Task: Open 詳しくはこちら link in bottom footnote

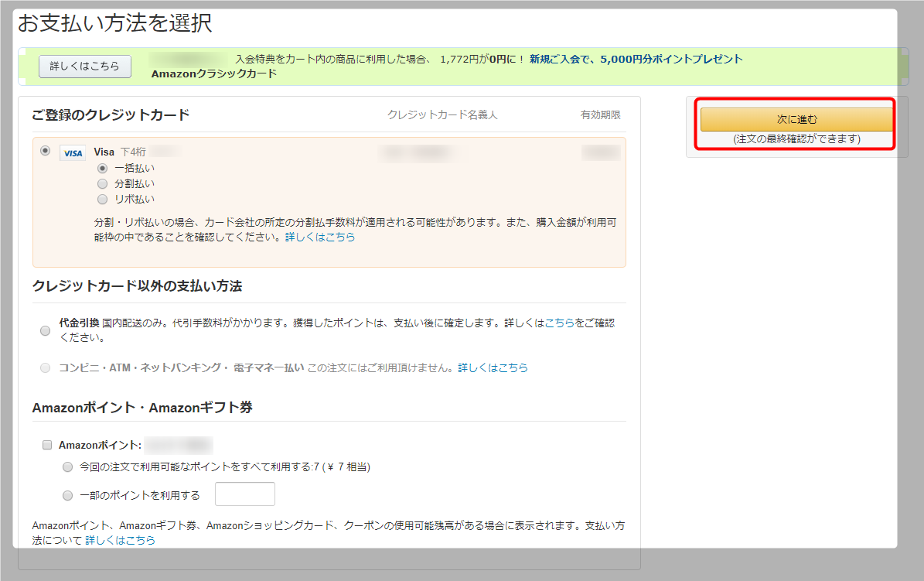Action: tap(120, 540)
